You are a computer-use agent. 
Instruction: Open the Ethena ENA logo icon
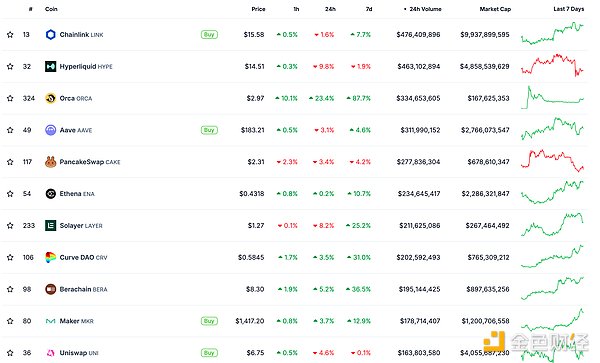[51, 194]
